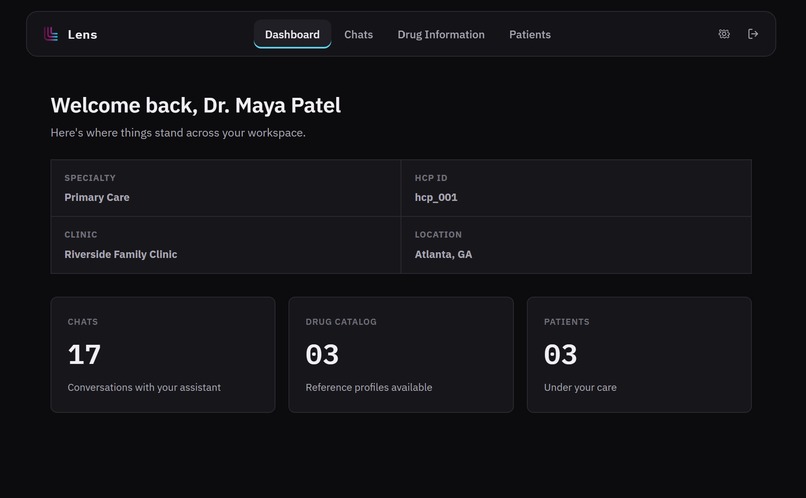Screen dimensions: 806x498
Task: Switch to the Chats tab
Action: click(x=358, y=34)
